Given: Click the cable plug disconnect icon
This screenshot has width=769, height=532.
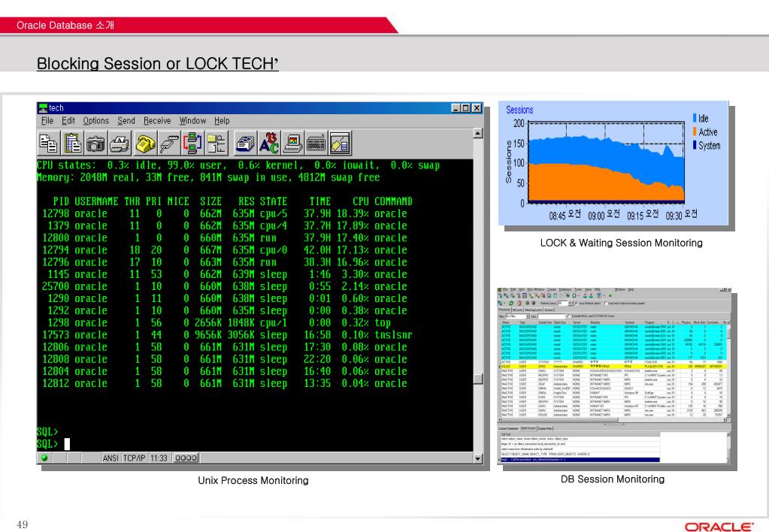Looking at the screenshot, I should tap(168, 144).
